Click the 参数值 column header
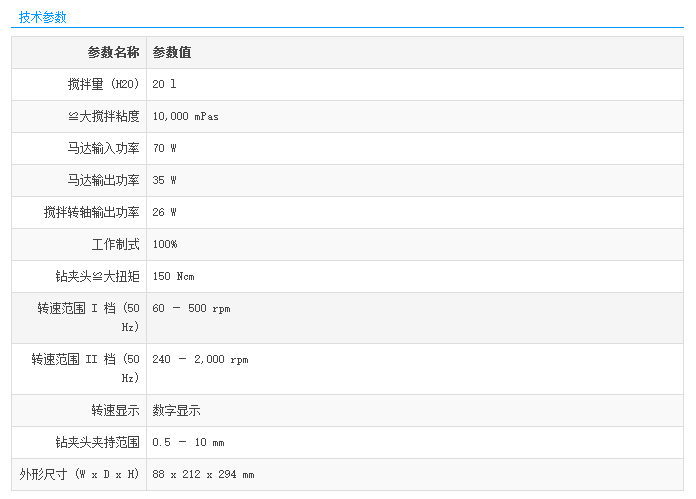Screen dimensions: 696x499 pyautogui.click(x=172, y=52)
